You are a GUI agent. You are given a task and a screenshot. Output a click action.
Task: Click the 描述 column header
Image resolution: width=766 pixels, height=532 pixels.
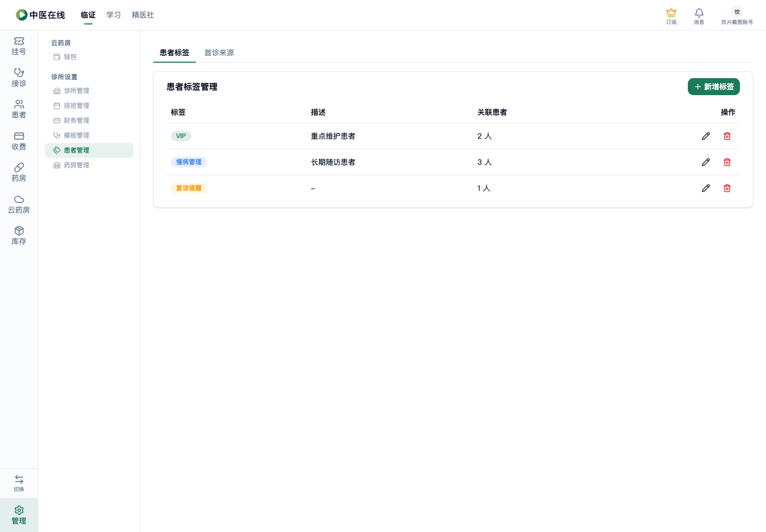[318, 112]
